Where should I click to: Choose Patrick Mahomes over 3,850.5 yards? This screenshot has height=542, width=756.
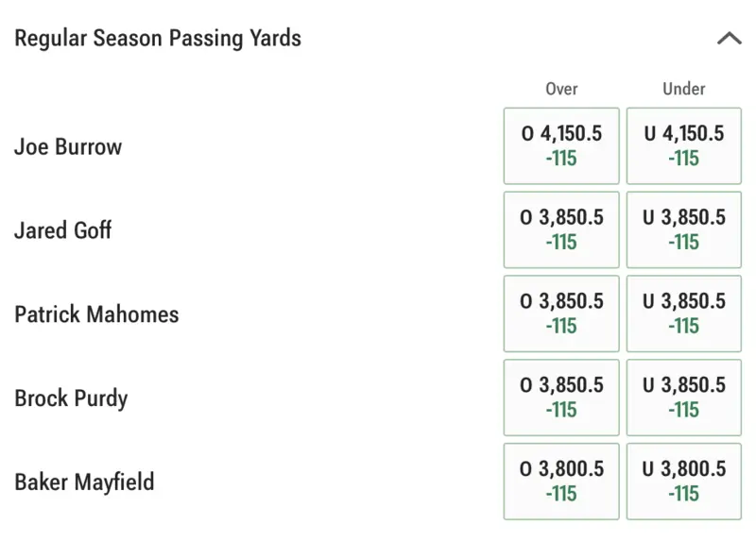(561, 313)
